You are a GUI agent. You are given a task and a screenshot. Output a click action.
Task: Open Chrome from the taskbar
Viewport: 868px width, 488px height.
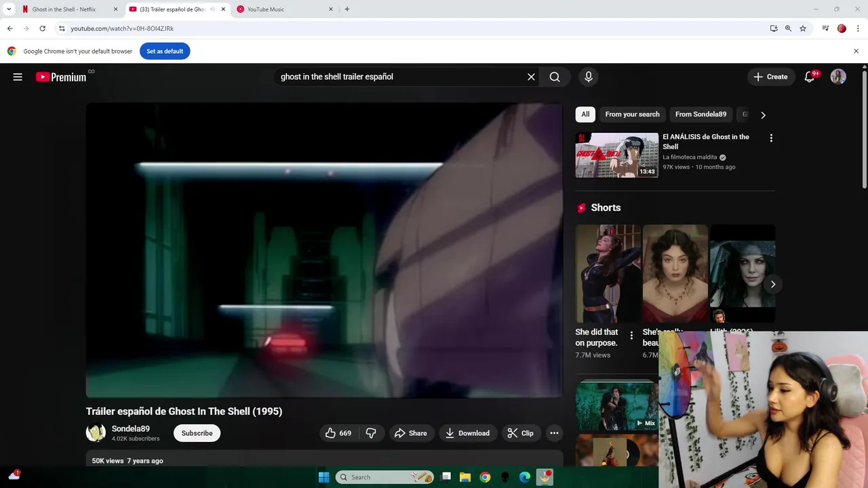click(x=485, y=477)
